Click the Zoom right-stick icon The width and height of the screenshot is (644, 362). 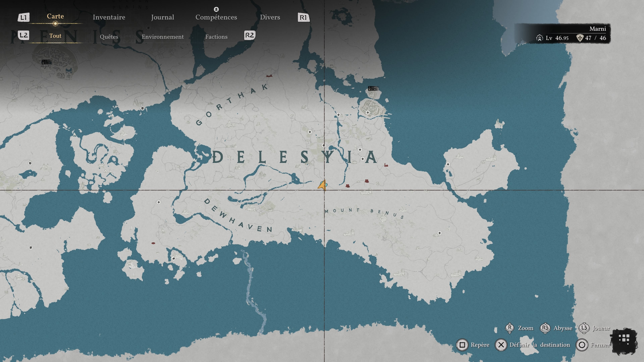tap(509, 328)
